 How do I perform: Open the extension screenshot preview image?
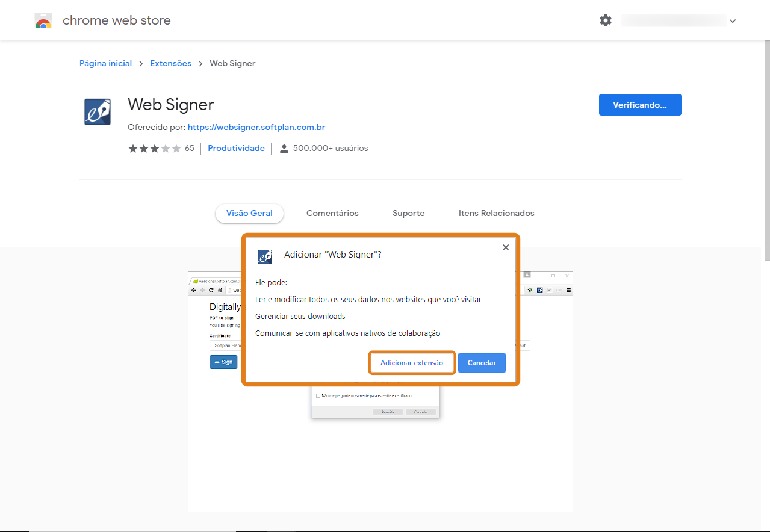click(x=380, y=391)
